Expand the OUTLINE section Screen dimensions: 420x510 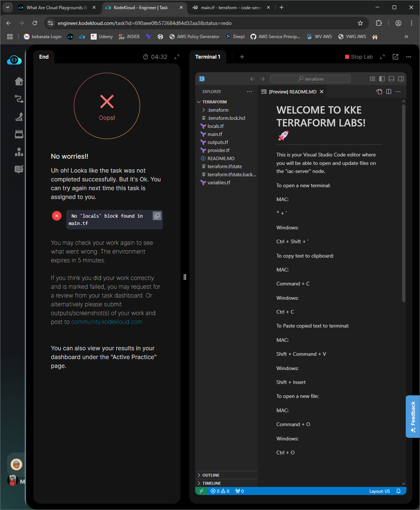click(x=226, y=475)
